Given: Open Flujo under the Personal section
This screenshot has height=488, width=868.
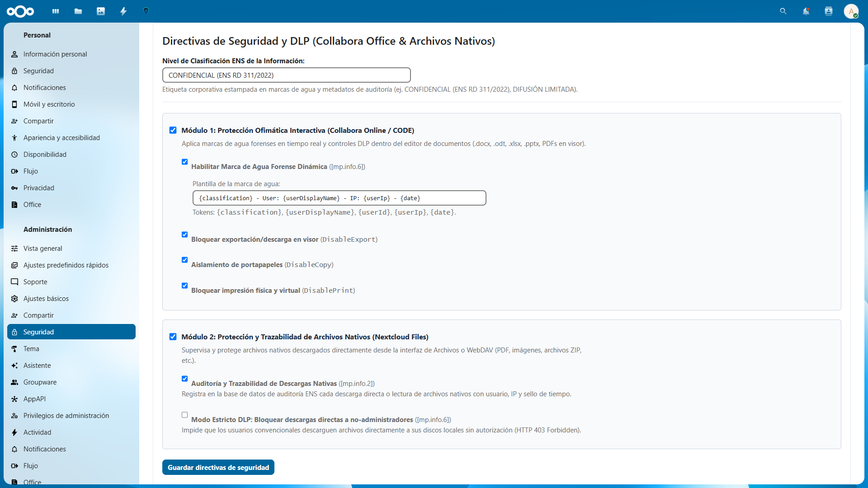Looking at the screenshot, I should click(x=71, y=171).
